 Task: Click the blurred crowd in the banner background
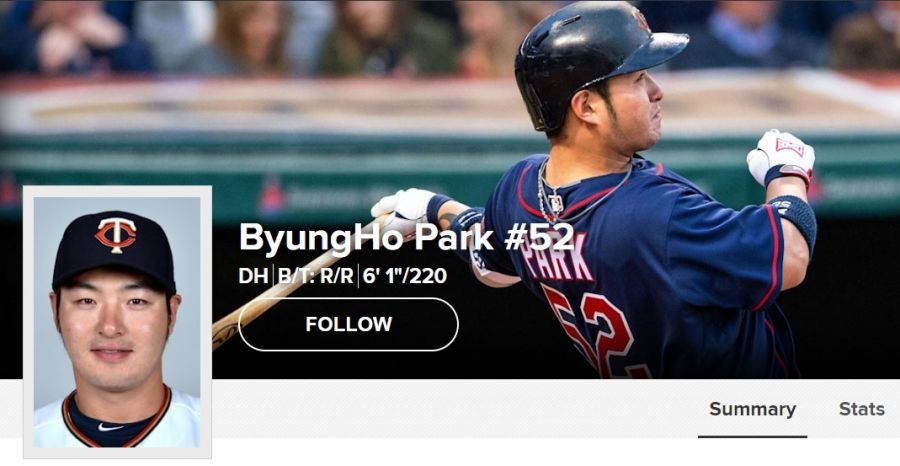[x=258, y=32]
